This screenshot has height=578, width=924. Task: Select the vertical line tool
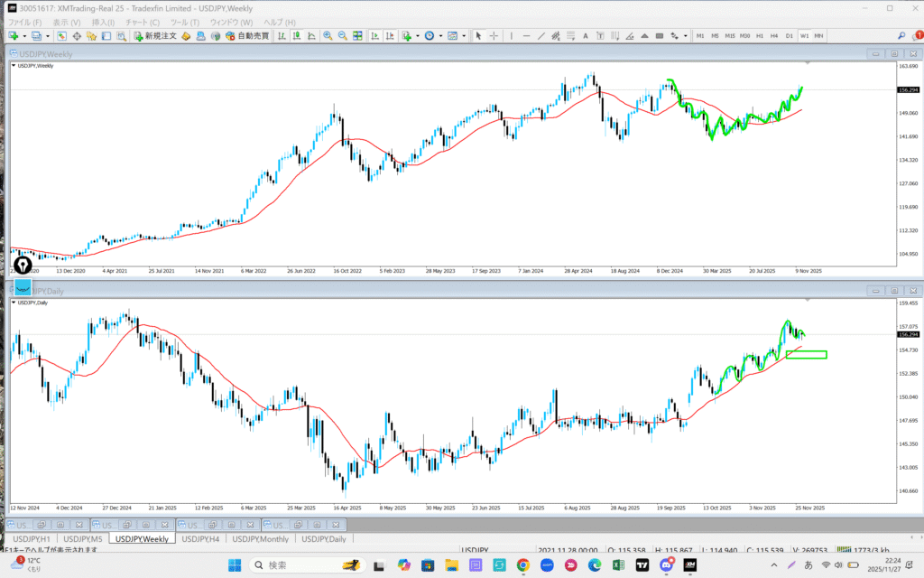(x=512, y=36)
